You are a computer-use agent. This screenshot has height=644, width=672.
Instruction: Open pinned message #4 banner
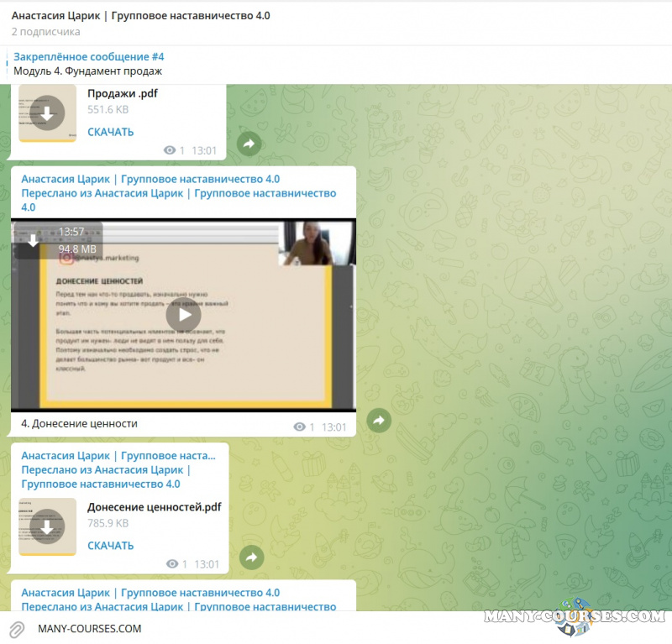(88, 64)
